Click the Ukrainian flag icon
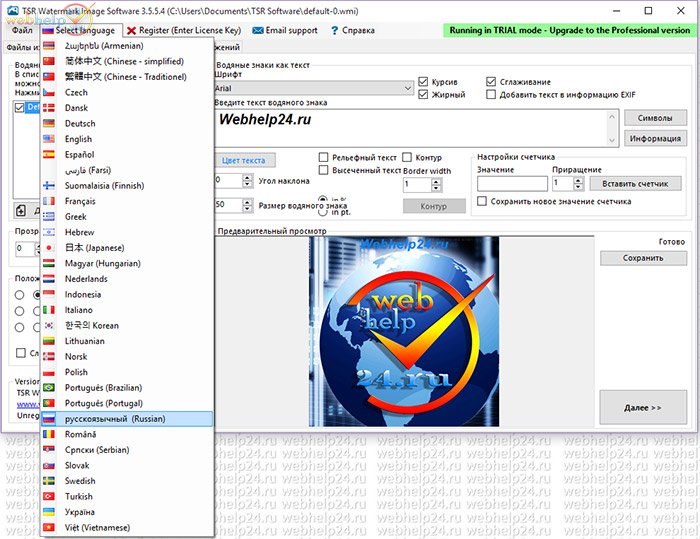The height and width of the screenshot is (539, 700). point(49,512)
